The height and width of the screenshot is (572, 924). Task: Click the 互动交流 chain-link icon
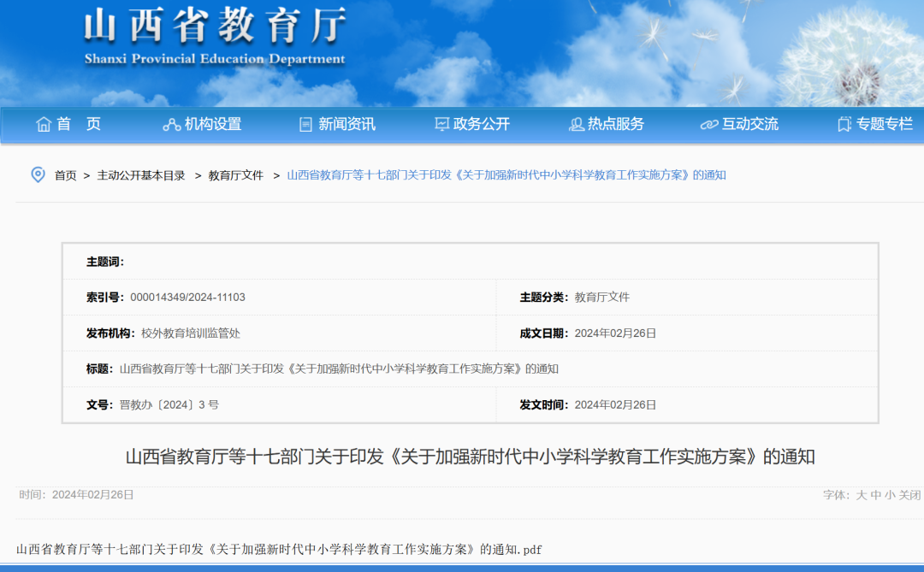(x=708, y=123)
